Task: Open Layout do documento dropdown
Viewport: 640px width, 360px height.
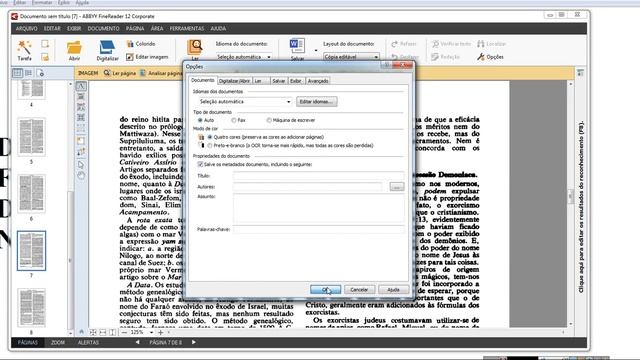Action: coord(351,57)
